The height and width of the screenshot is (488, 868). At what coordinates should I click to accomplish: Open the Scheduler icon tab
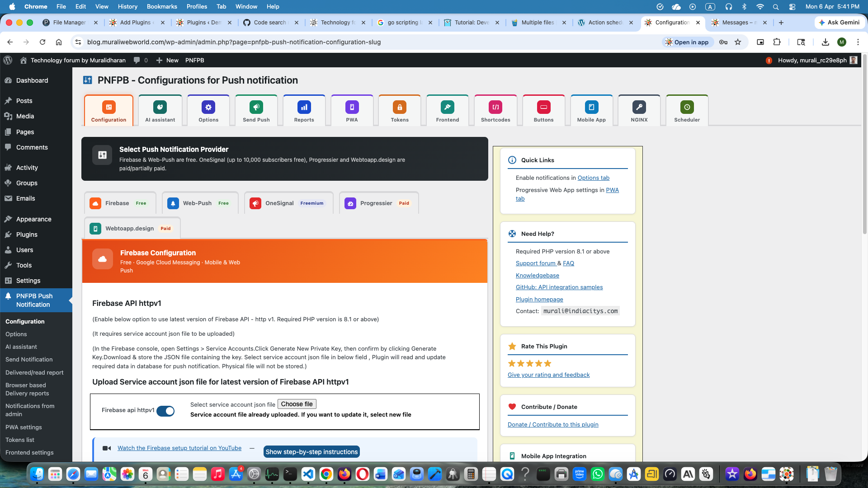pyautogui.click(x=687, y=111)
